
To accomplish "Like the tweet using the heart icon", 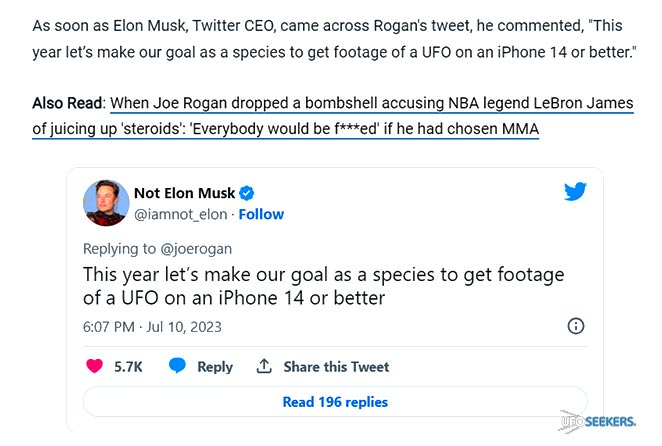I will (x=95, y=366).
